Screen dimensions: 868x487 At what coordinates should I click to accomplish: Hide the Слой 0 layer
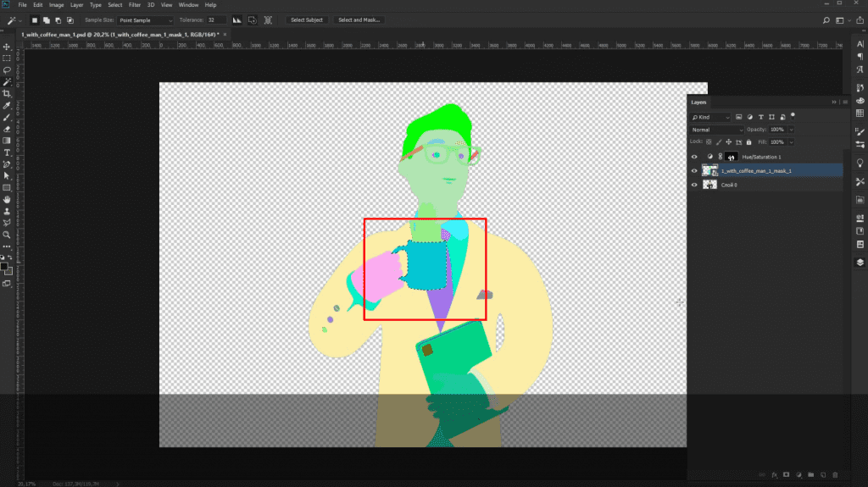(x=694, y=185)
